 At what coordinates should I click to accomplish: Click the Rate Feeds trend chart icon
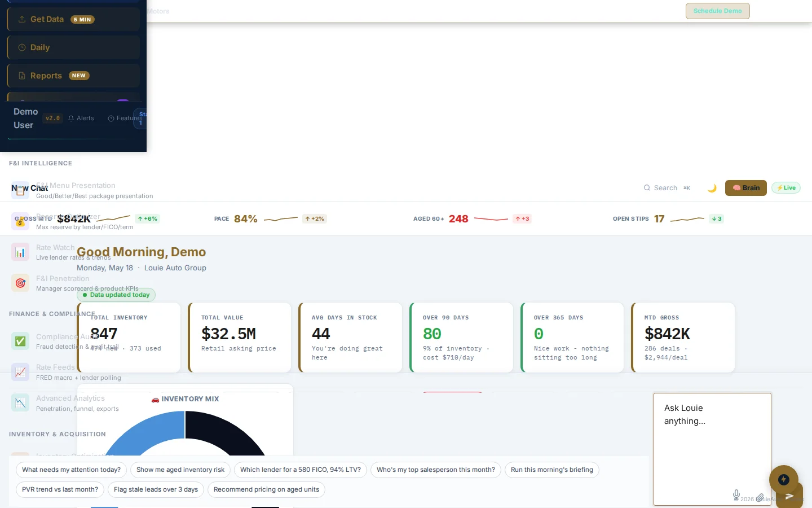pos(20,372)
